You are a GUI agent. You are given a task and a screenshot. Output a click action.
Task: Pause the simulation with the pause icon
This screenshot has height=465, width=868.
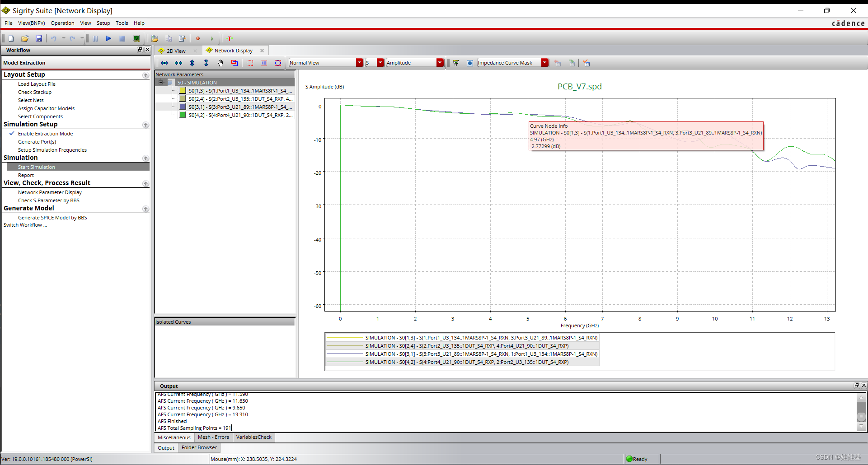click(95, 39)
